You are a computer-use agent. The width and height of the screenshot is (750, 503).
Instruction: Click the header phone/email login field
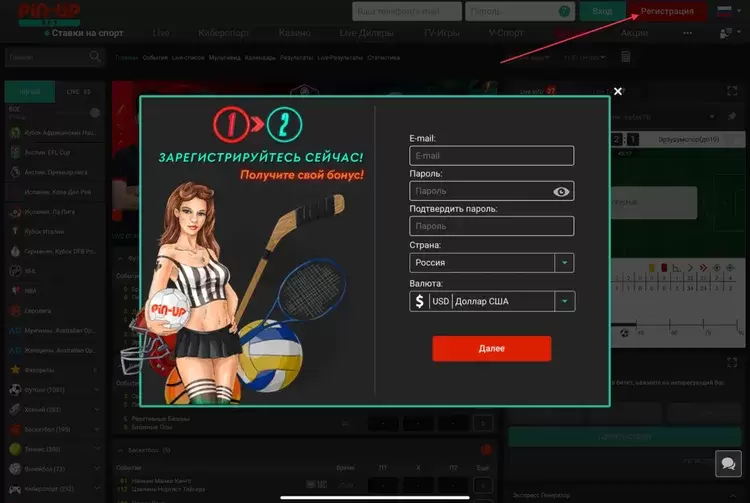click(x=407, y=11)
